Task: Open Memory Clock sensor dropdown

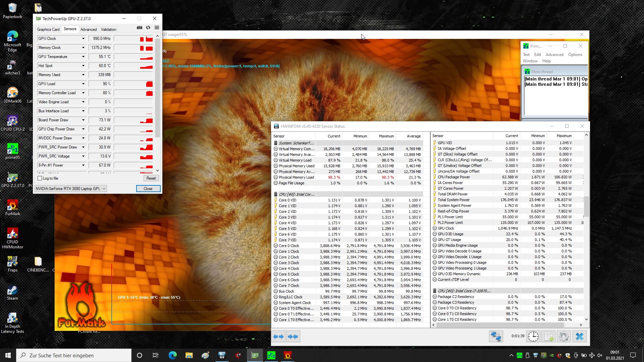Action: 83,48
